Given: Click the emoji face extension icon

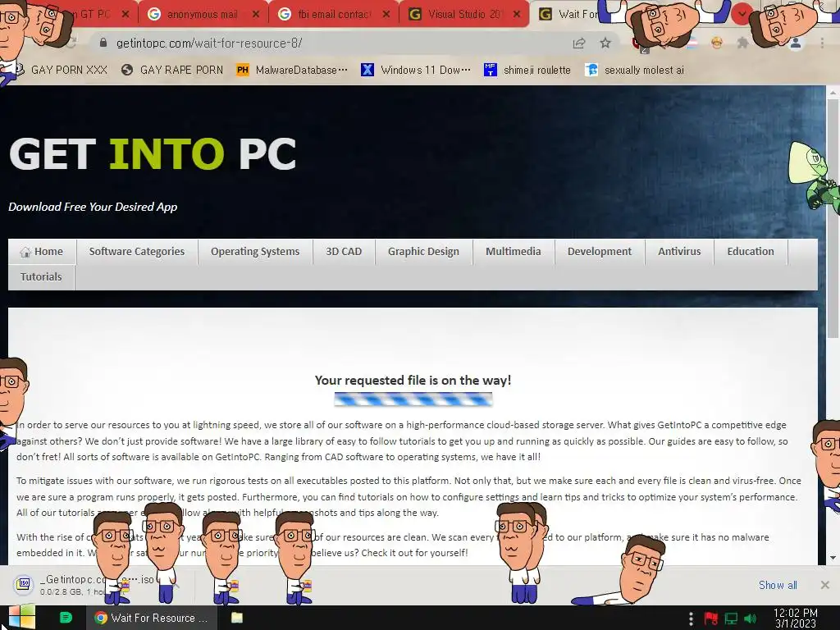Looking at the screenshot, I should coord(717,43).
